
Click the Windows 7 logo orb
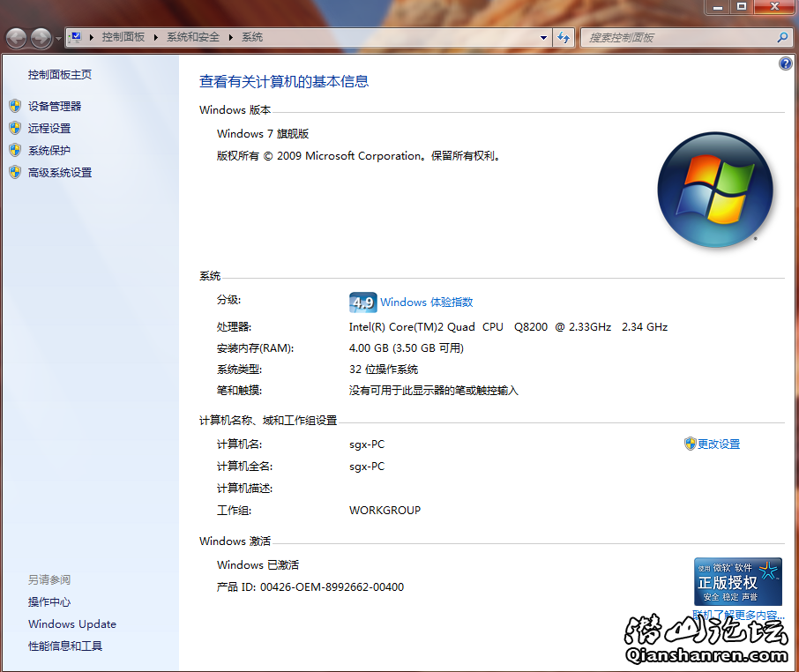[x=715, y=190]
